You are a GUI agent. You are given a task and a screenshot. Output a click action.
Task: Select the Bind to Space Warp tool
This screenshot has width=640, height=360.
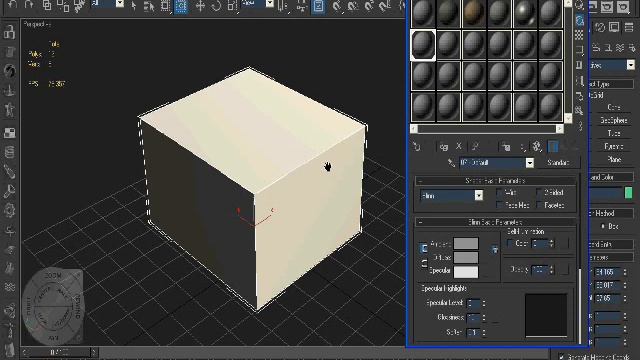point(79,5)
